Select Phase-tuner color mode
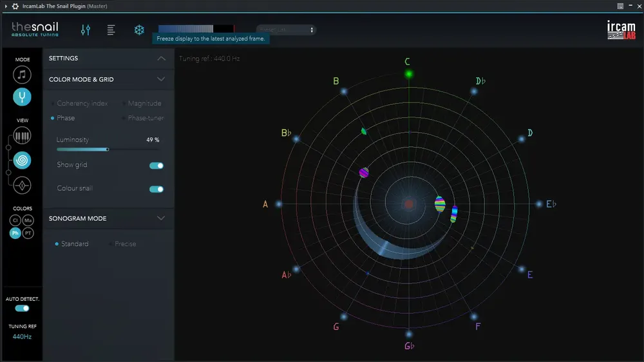This screenshot has height=362, width=644. coord(143,118)
